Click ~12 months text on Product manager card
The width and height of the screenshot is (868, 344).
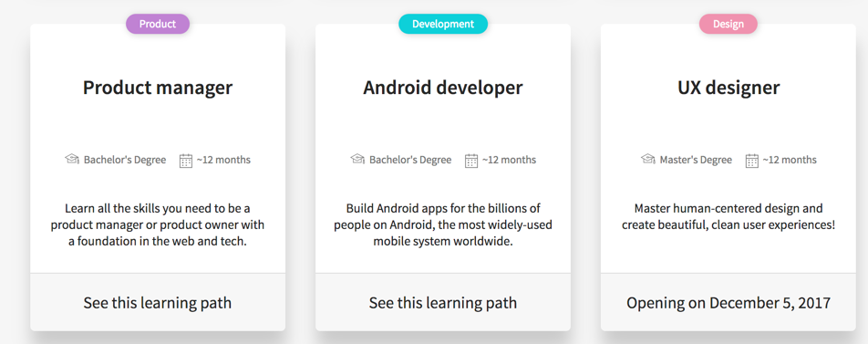pos(223,160)
